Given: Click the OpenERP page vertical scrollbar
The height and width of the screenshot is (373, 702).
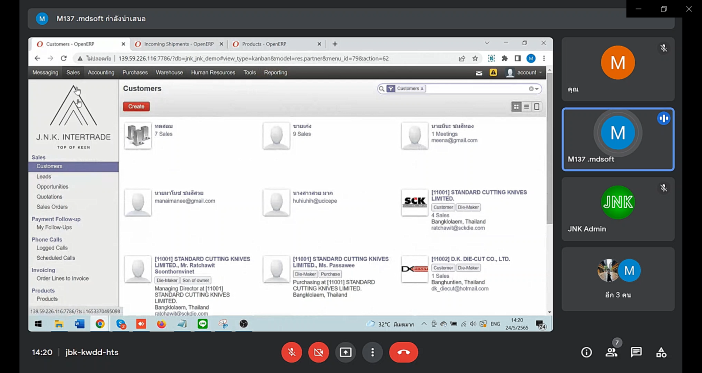Looking at the screenshot, I should pyautogui.click(x=549, y=149).
